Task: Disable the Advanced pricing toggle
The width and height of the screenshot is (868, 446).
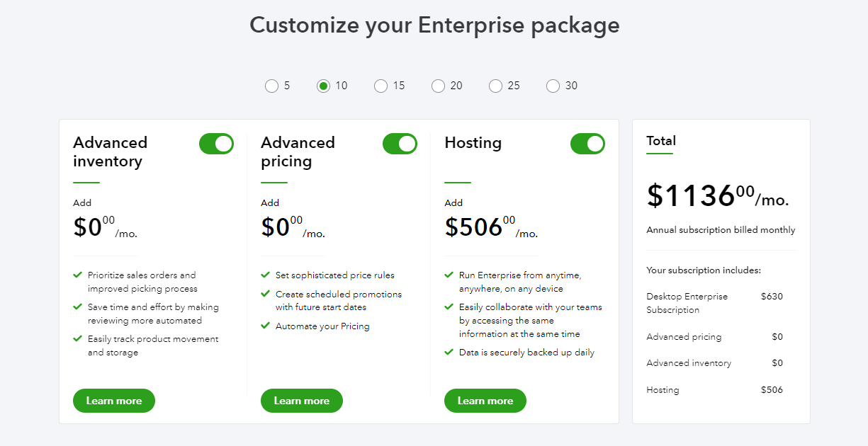Action: point(400,143)
